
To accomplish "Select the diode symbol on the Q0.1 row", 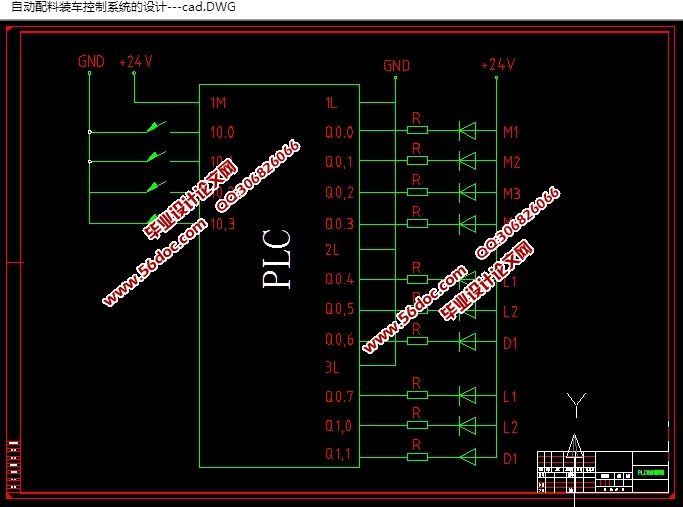I will [467, 161].
